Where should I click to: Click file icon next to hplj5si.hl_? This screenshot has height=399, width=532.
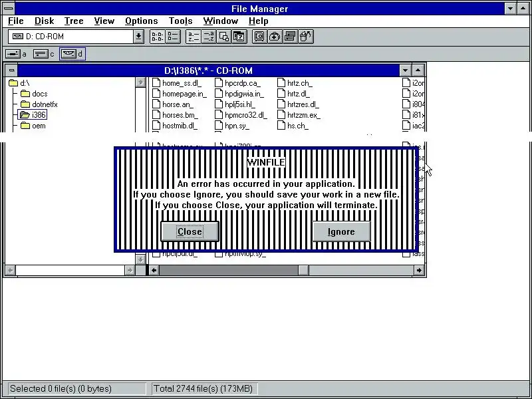[x=219, y=104]
